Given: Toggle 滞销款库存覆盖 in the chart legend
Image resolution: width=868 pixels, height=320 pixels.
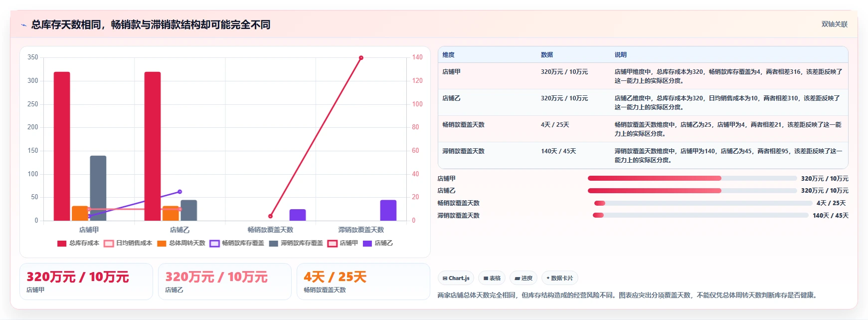Looking at the screenshot, I should coord(296,243).
